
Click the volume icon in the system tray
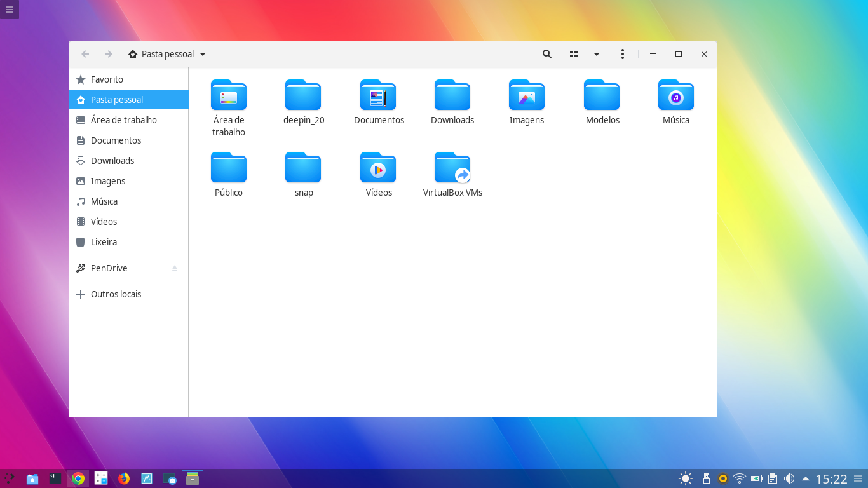[x=789, y=478]
